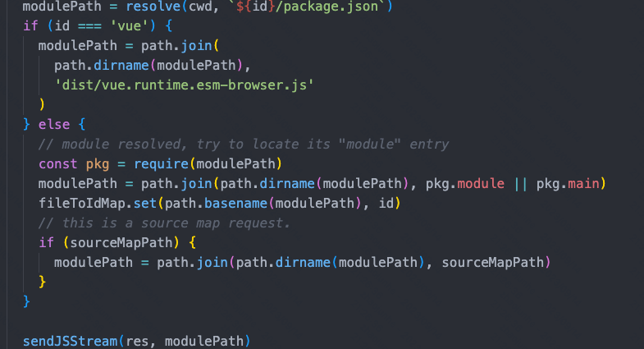644x349 pixels.
Task: Click the const keyword
Action: 58,164
